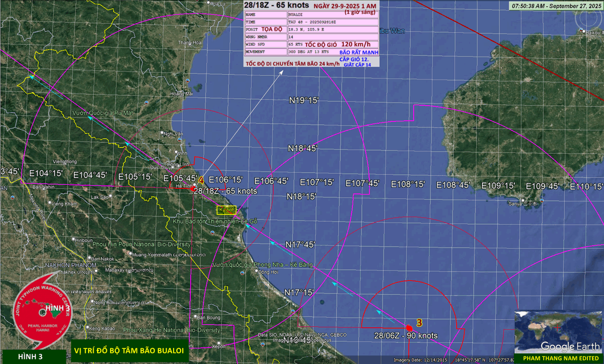Viewport: 604px width, 364px height.
Task: Click the 'PHAM THANG NAM EDITED' credit banner
Action: [560, 358]
